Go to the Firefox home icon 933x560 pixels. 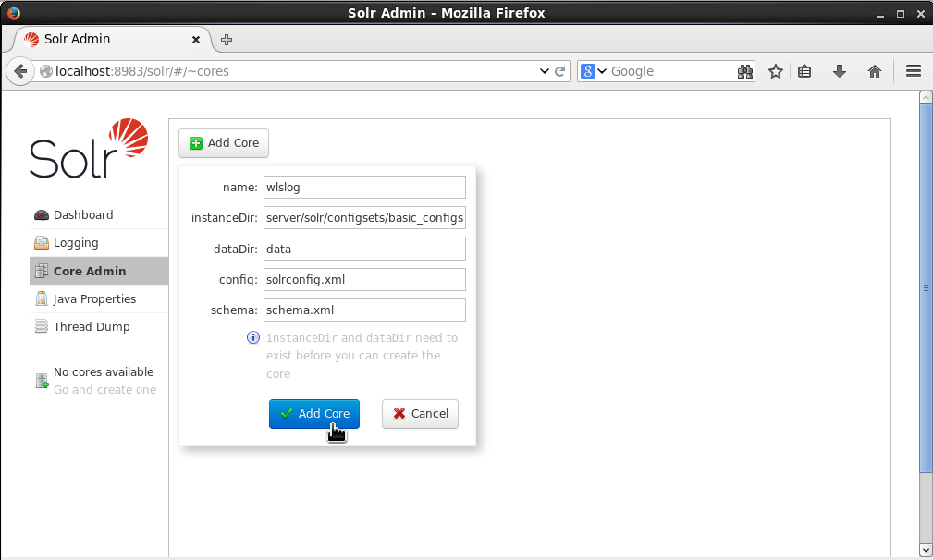874,71
